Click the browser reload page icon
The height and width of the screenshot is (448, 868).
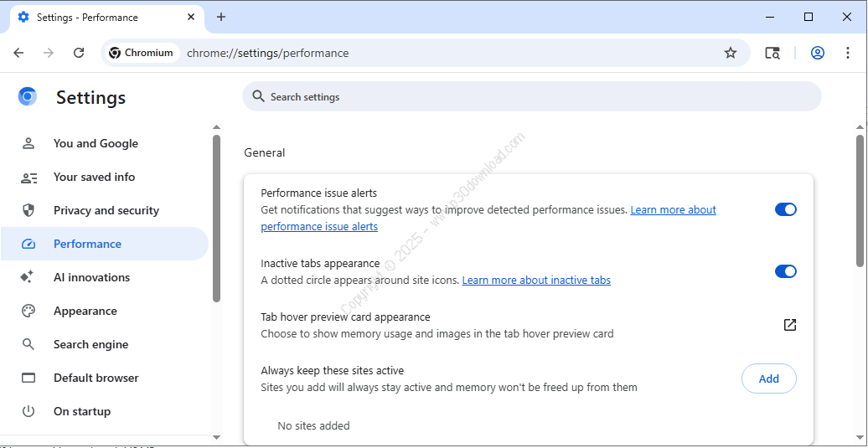[x=79, y=53]
